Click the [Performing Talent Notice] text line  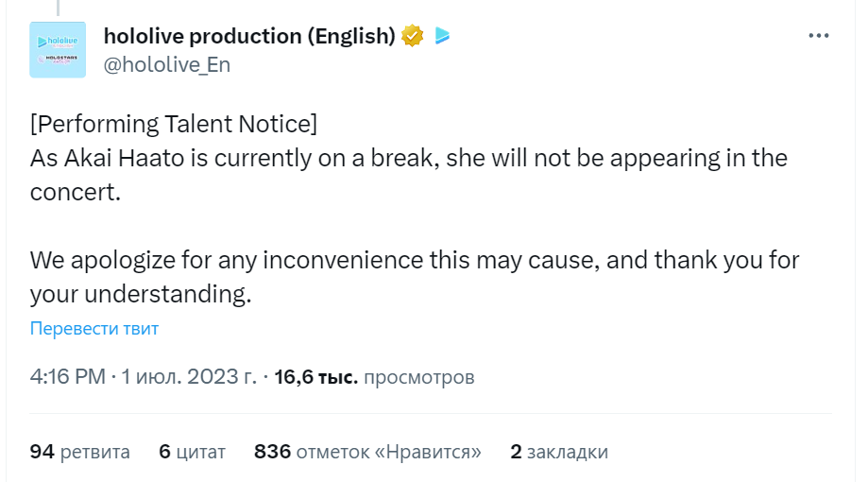click(174, 124)
